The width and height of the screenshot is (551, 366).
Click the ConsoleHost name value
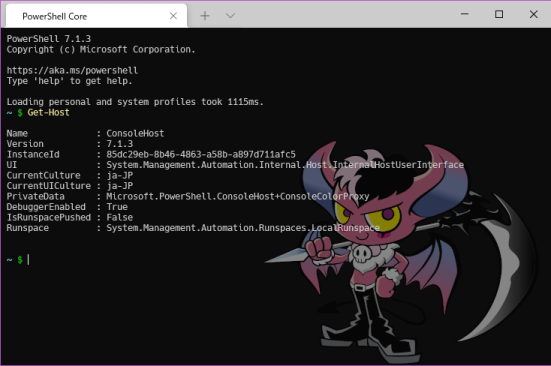pyautogui.click(x=135, y=133)
